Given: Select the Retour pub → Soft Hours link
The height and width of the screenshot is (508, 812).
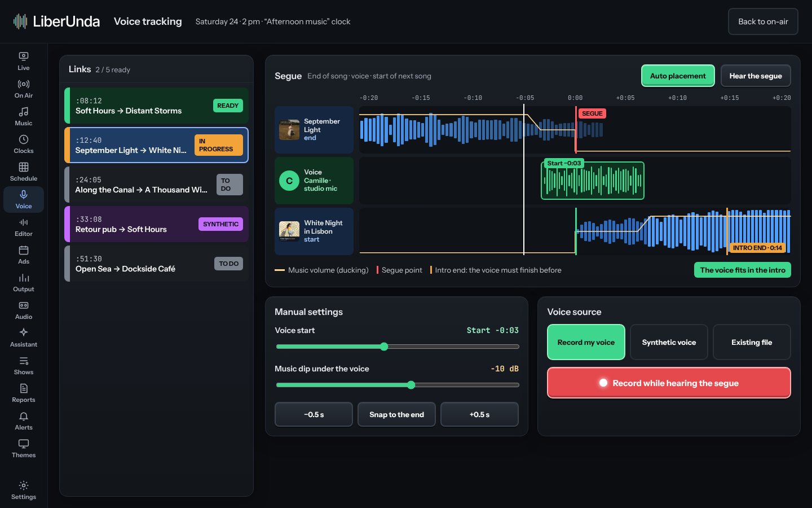Looking at the screenshot, I should tap(156, 224).
